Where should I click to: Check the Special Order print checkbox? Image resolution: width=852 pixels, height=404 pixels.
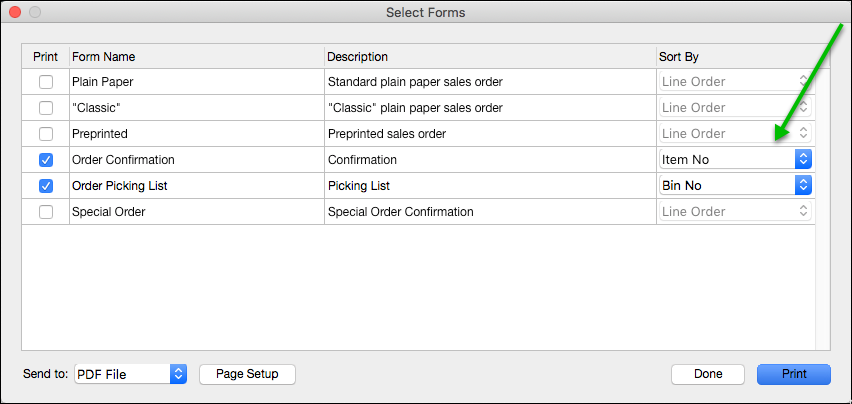point(45,212)
